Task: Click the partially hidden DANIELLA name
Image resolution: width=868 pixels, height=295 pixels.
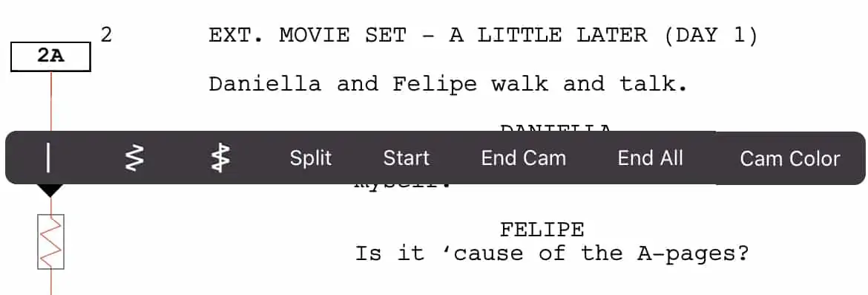Action: [x=555, y=128]
